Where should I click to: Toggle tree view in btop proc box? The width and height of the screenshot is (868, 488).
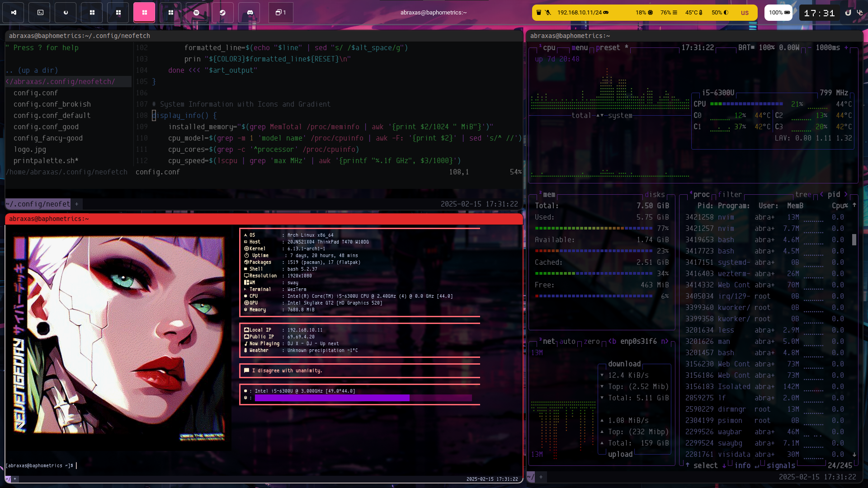(x=803, y=195)
